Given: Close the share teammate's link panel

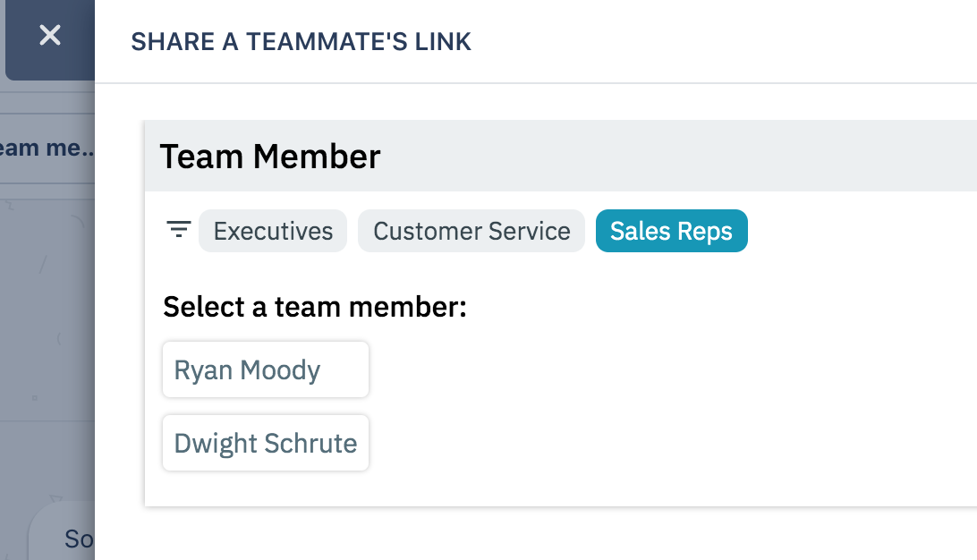Looking at the screenshot, I should point(50,36).
